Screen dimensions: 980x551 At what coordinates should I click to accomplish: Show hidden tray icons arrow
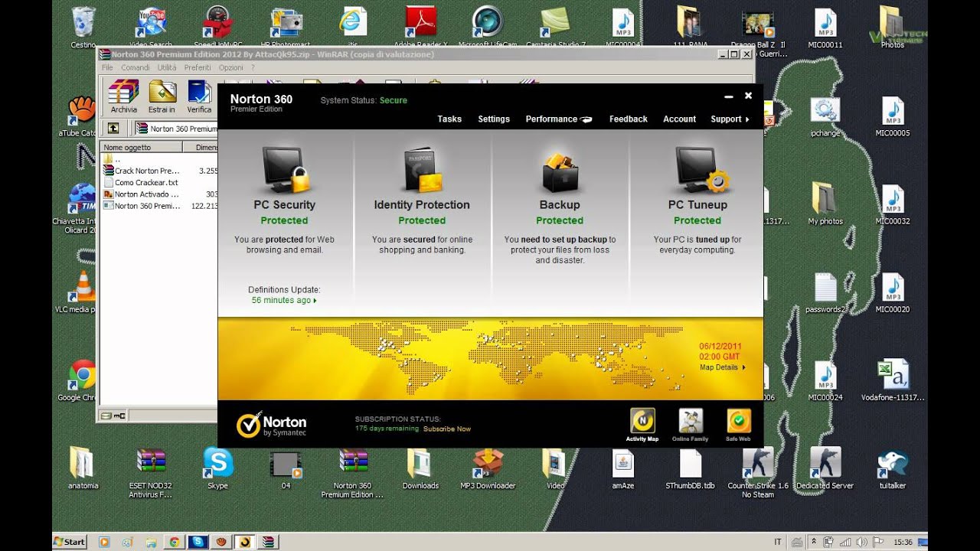tap(814, 542)
